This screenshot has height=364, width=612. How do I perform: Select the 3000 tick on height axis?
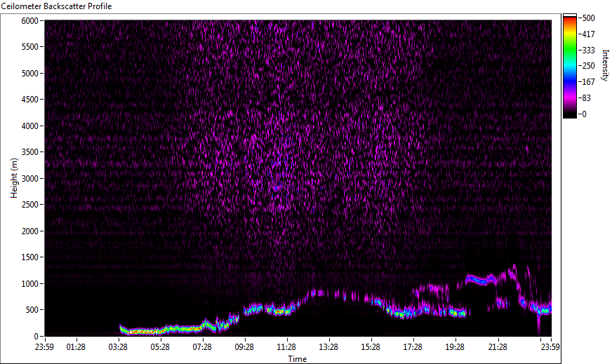click(x=30, y=179)
